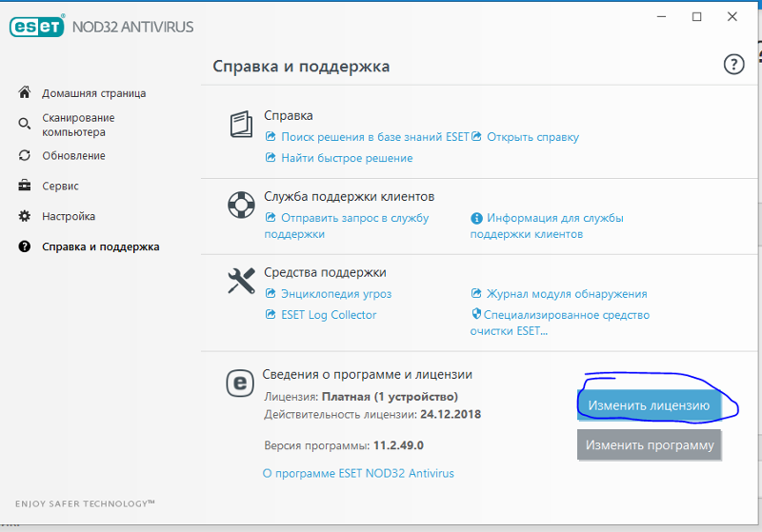This screenshot has width=762, height=532.
Task: Click the Открыть справку link
Action: pyautogui.click(x=532, y=137)
